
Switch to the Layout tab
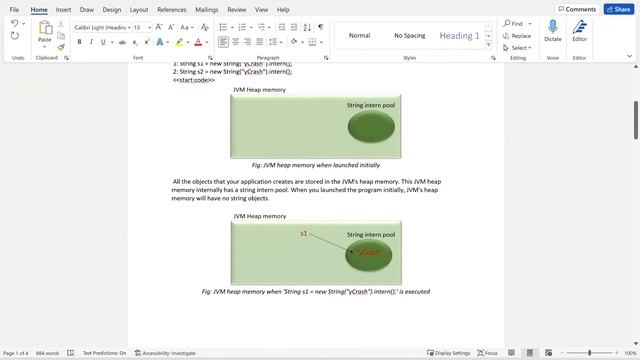139,9
